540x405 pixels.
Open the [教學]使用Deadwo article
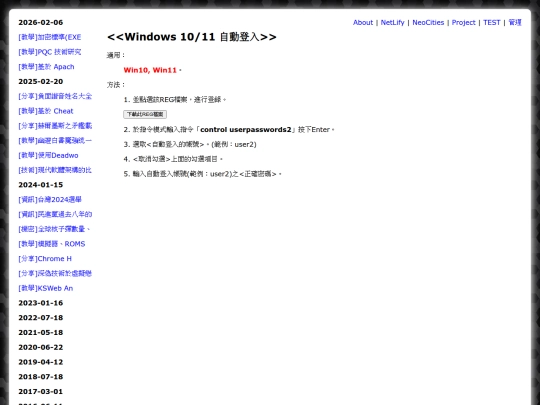point(48,156)
